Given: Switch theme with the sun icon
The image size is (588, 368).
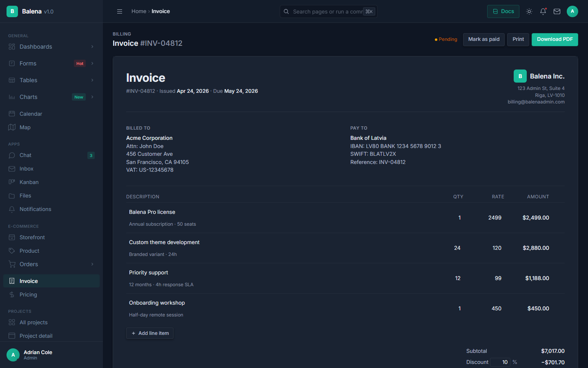Looking at the screenshot, I should [x=529, y=11].
